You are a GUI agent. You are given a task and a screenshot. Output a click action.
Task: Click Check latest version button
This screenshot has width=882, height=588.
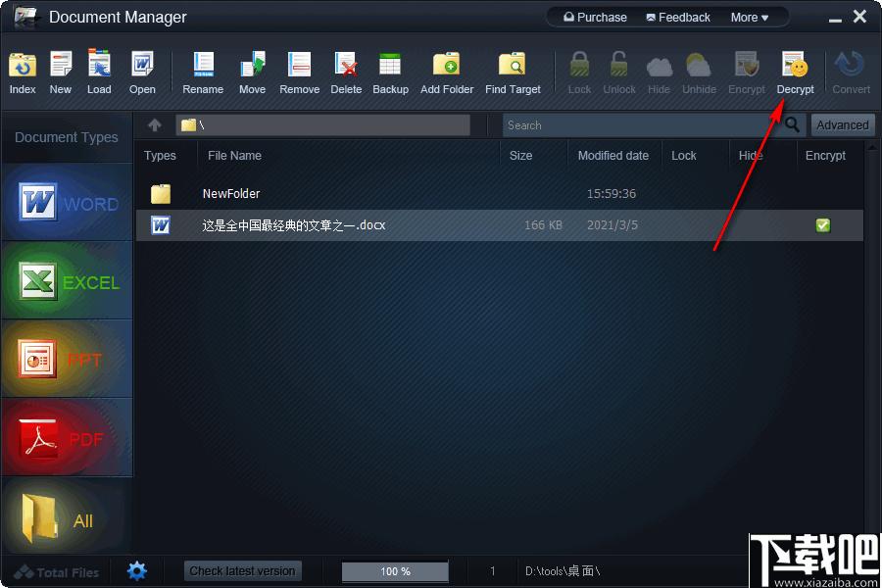[x=242, y=570]
